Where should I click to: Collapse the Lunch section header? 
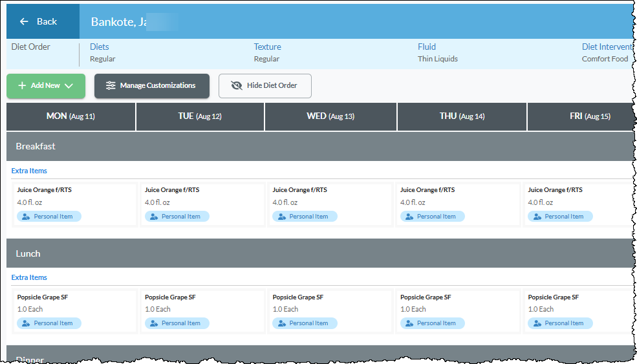321,253
